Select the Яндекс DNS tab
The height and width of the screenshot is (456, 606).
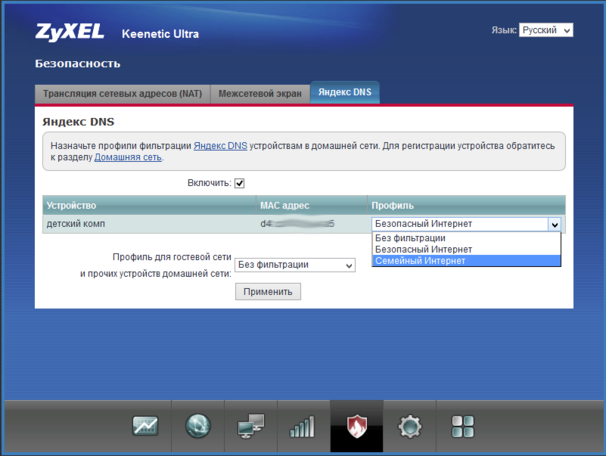tap(345, 92)
